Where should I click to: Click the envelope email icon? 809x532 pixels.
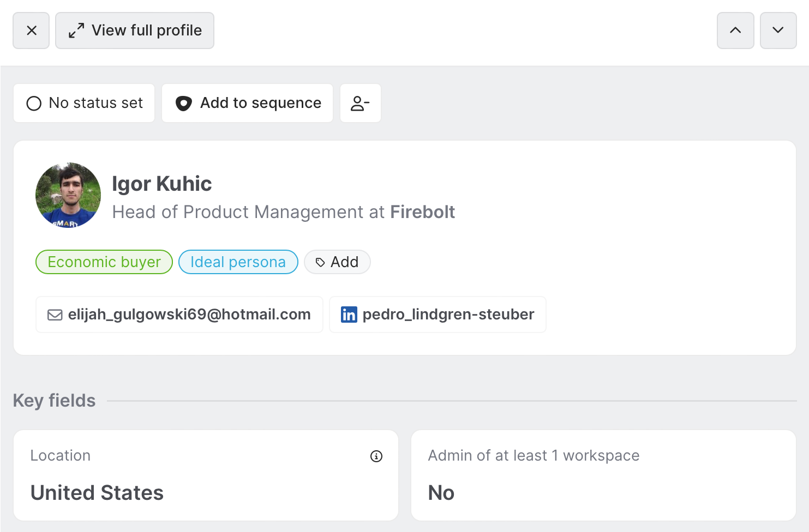pyautogui.click(x=55, y=315)
